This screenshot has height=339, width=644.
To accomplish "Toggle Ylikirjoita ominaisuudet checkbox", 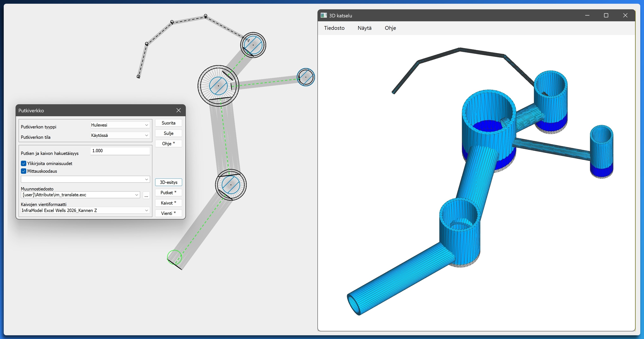I will [24, 163].
